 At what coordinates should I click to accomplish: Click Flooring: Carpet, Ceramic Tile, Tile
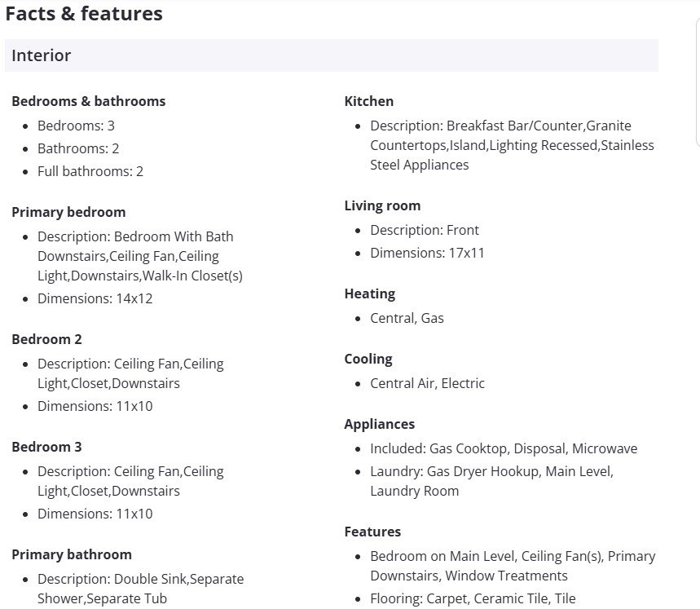(473, 598)
